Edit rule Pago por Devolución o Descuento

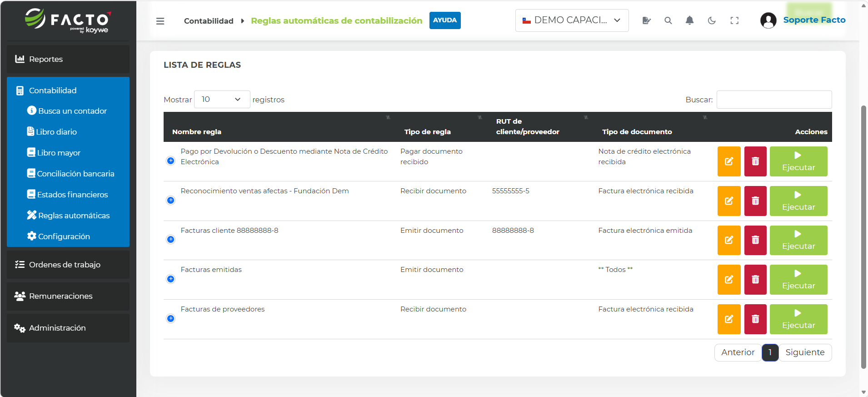pyautogui.click(x=729, y=161)
